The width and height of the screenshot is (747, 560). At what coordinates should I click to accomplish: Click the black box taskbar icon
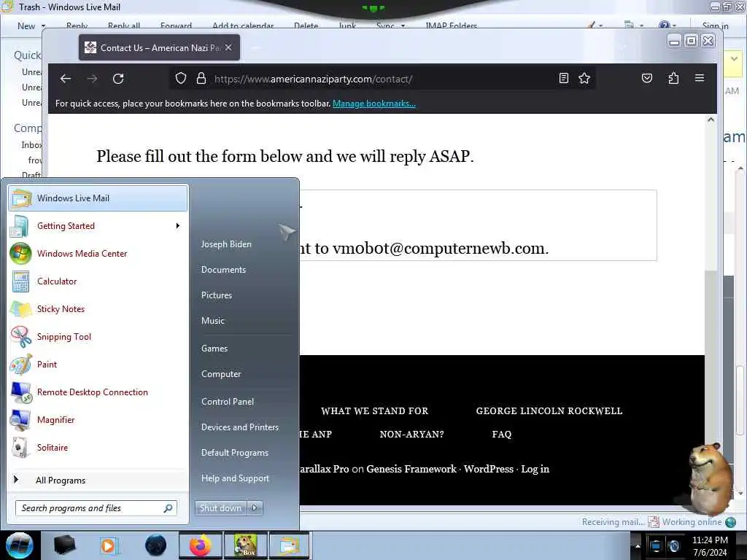click(x=64, y=545)
